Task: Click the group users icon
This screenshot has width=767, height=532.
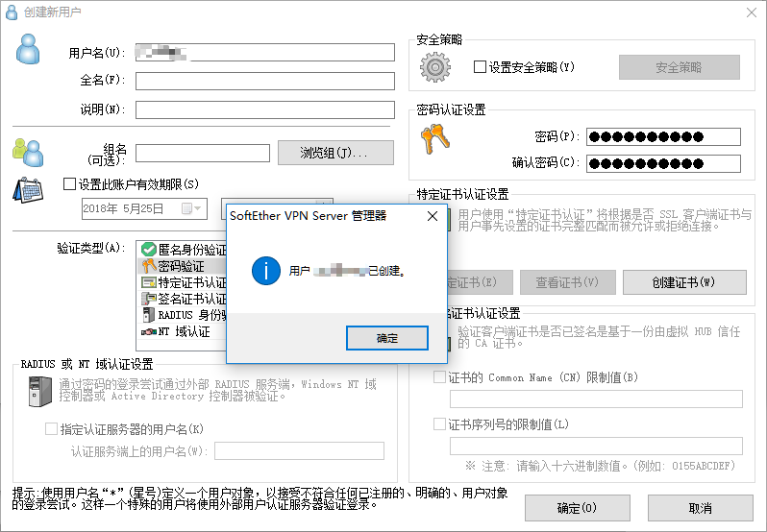Action: pos(27,151)
